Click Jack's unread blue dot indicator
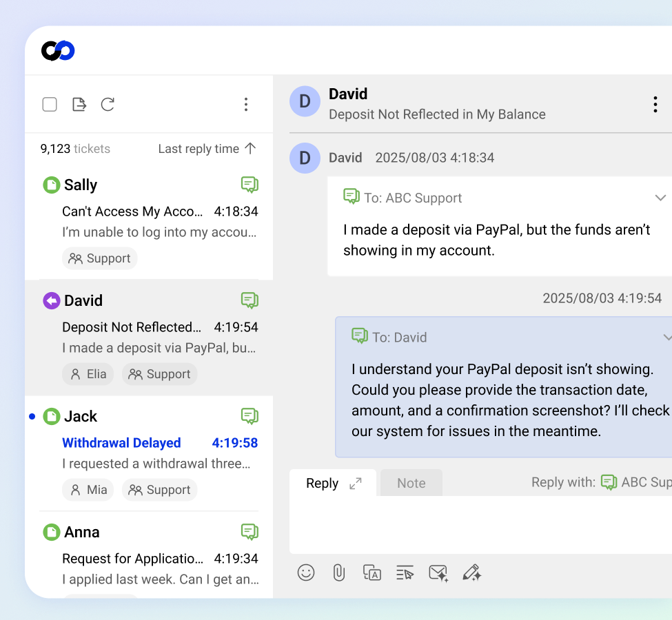Image resolution: width=672 pixels, height=620 pixels. pyautogui.click(x=32, y=417)
